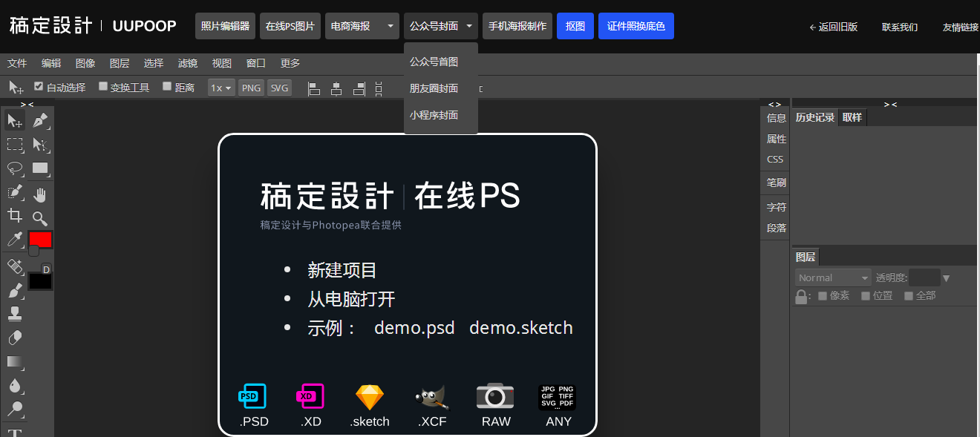Enable the 变换工具 checkbox
Viewport: 980px width, 437px height.
pos(103,86)
